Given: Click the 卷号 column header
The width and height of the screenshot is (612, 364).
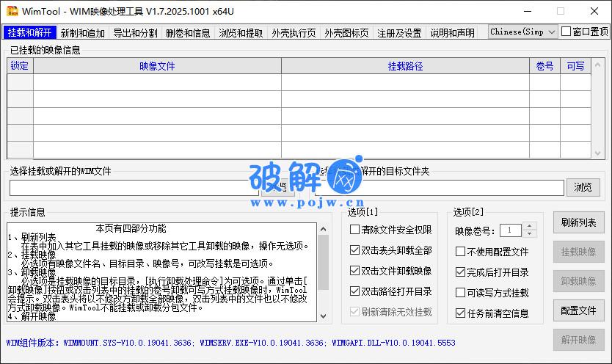Looking at the screenshot, I should tap(545, 66).
